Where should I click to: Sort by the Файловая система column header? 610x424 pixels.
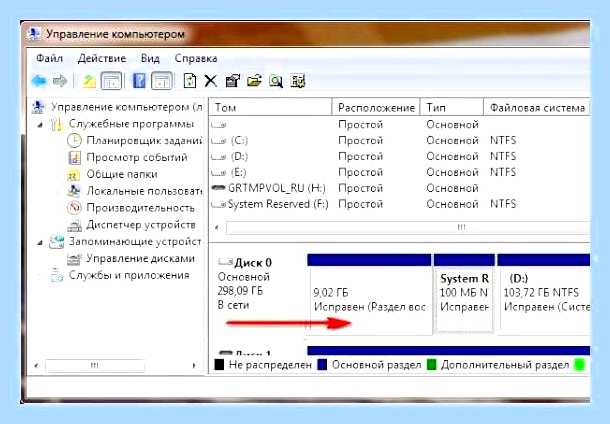[x=537, y=107]
